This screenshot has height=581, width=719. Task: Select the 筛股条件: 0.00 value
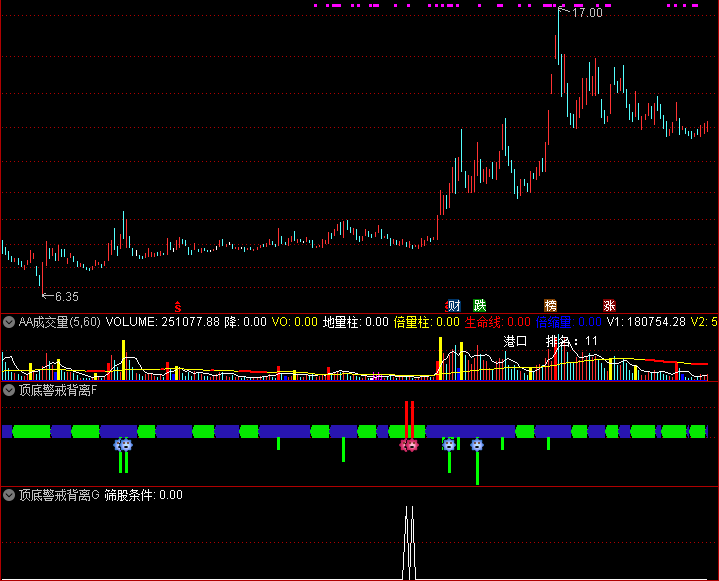(143, 495)
